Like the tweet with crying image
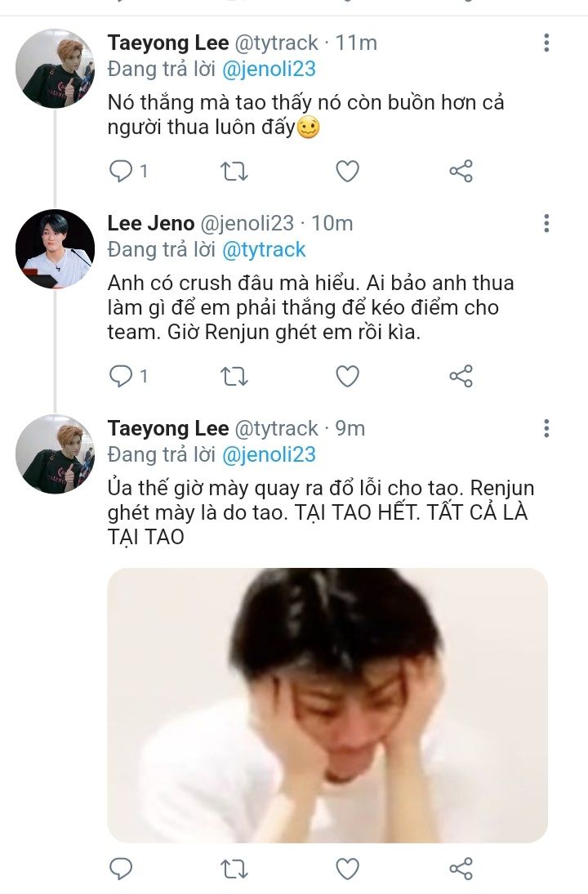Screen dimensions: 588x894 pyautogui.click(x=348, y=869)
